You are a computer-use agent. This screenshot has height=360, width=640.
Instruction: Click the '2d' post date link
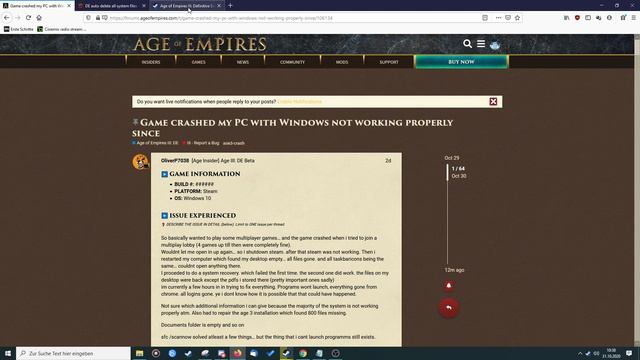388,161
